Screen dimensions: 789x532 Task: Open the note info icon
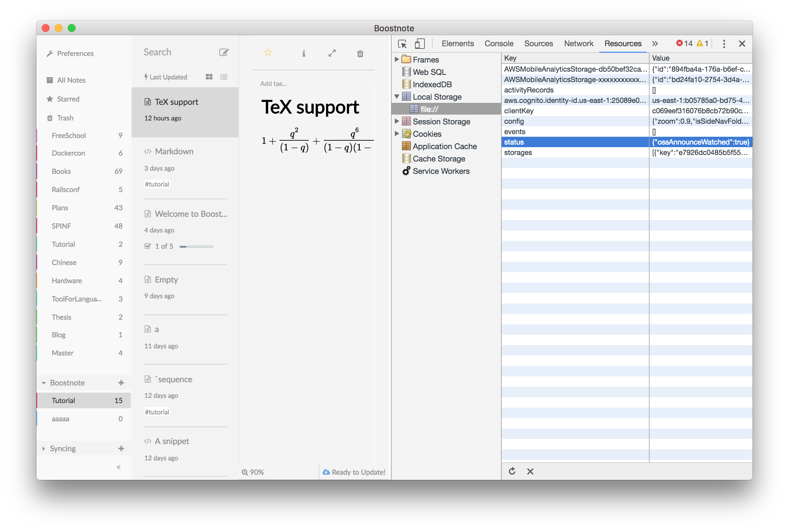(304, 54)
